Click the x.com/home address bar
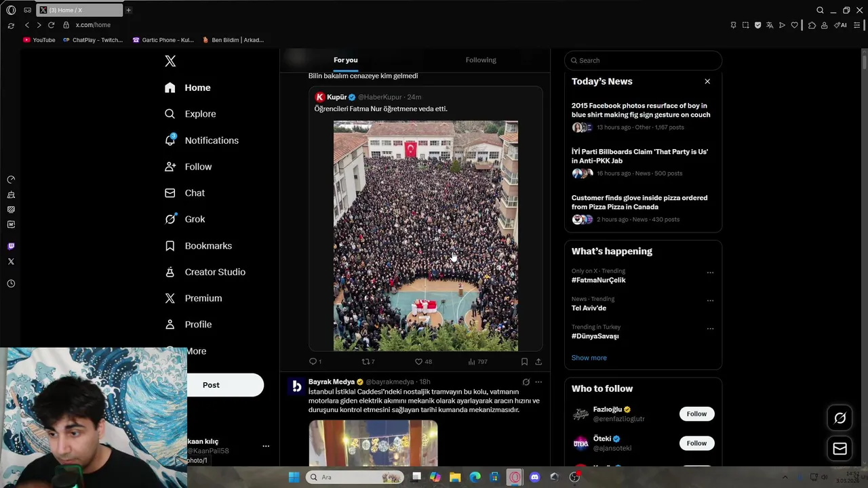The height and width of the screenshot is (488, 868). pos(93,25)
